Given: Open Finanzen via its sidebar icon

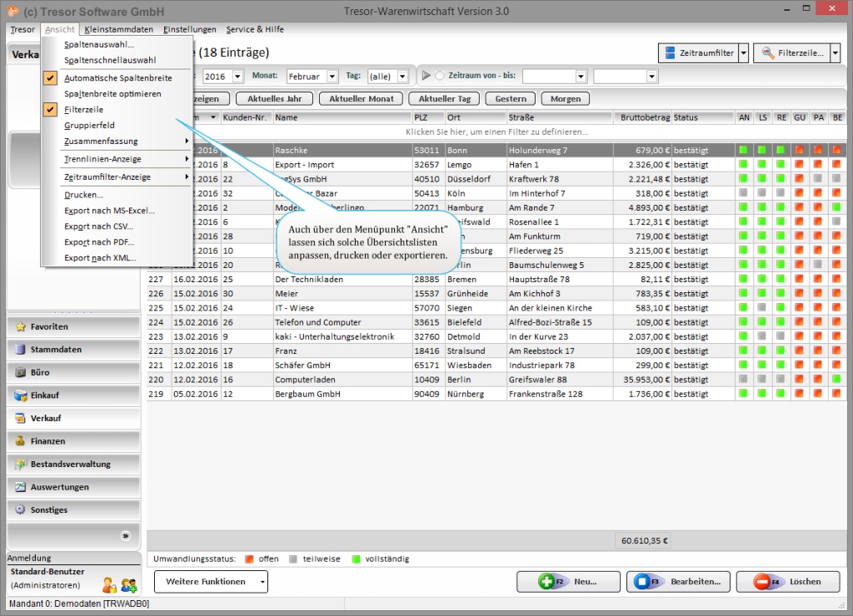Looking at the screenshot, I should pyautogui.click(x=21, y=441).
